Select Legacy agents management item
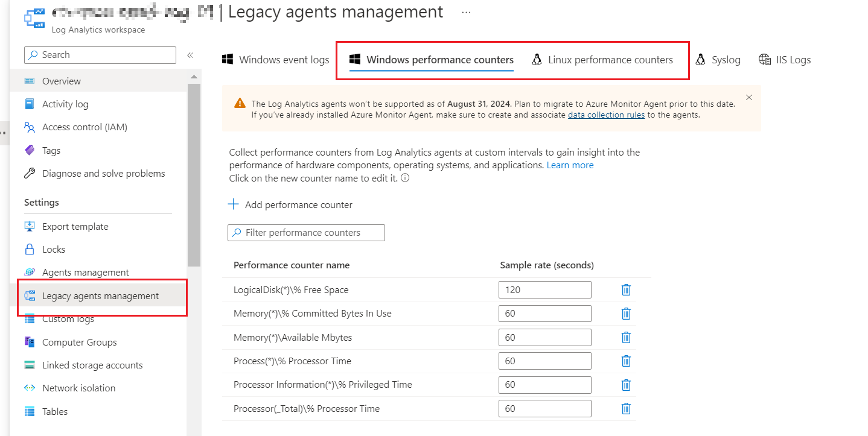The width and height of the screenshot is (868, 436). 98,295
